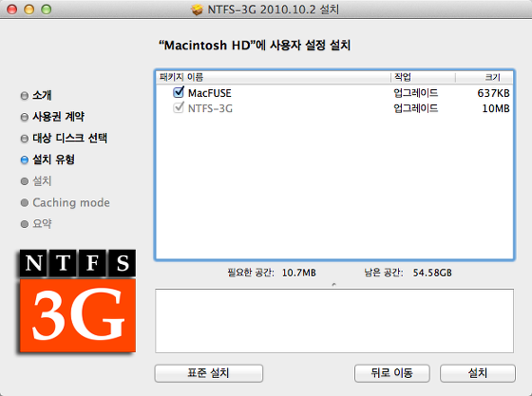Uncheck the MacFUSE package checkbox
The height and width of the screenshot is (396, 532).
[x=179, y=92]
